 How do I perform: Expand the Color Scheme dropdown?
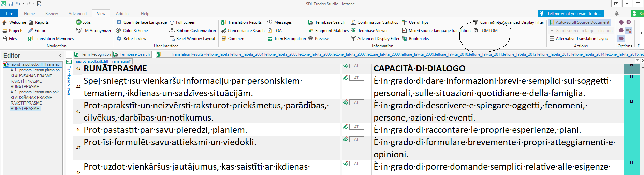tap(151, 31)
